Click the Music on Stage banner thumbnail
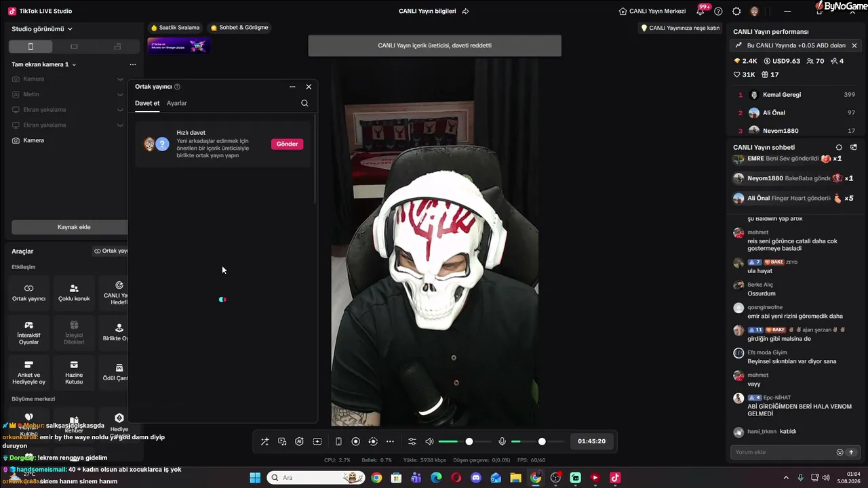This screenshot has width=868, height=488. point(179,46)
